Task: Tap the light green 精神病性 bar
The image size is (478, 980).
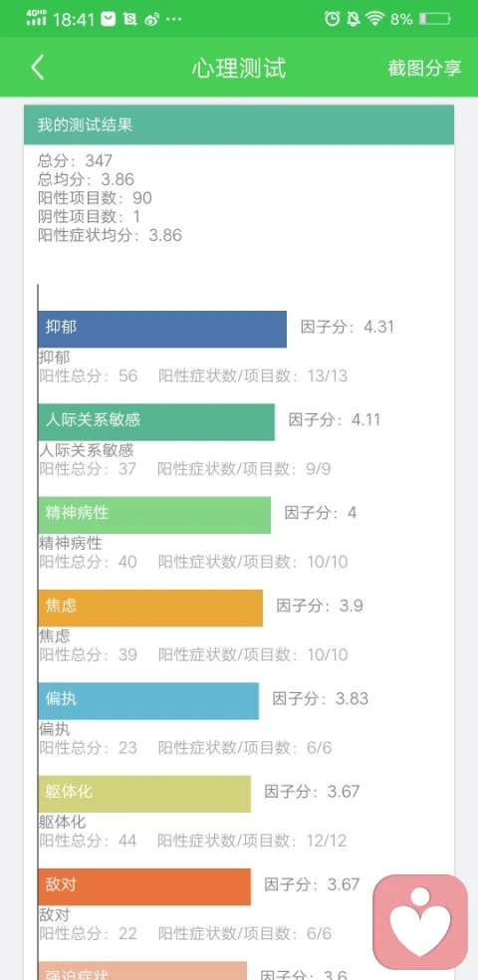Action: tap(154, 515)
